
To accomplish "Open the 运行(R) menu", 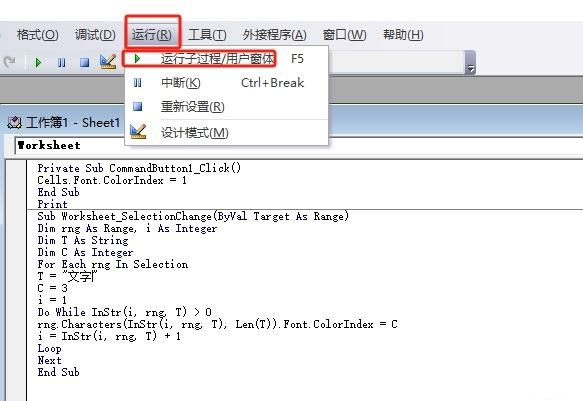I will (152, 35).
